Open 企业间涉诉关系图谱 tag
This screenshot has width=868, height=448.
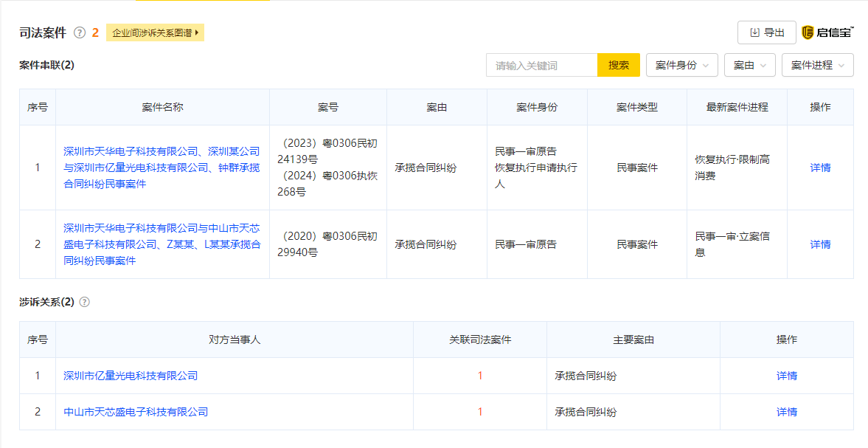(155, 32)
